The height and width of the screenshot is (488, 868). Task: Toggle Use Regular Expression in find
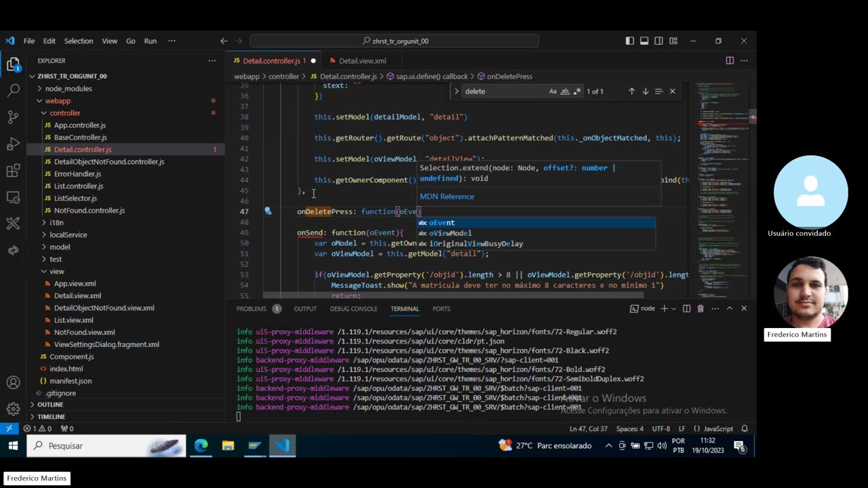pos(577,91)
